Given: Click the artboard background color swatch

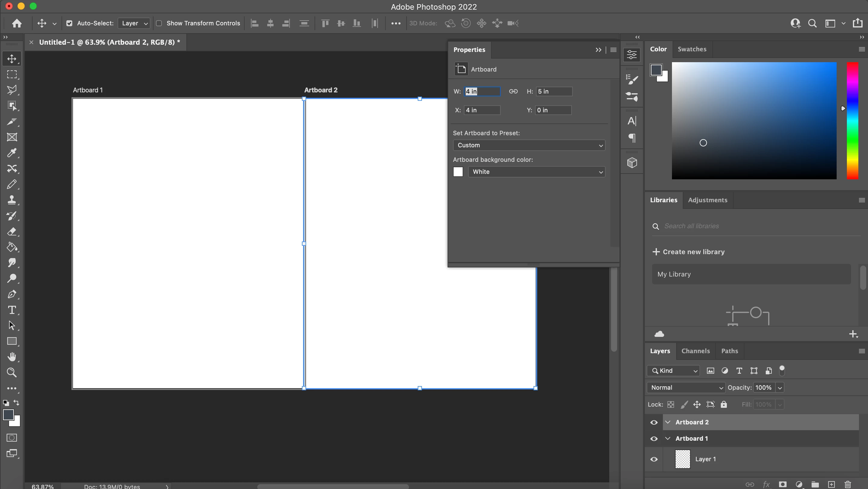Looking at the screenshot, I should point(458,172).
